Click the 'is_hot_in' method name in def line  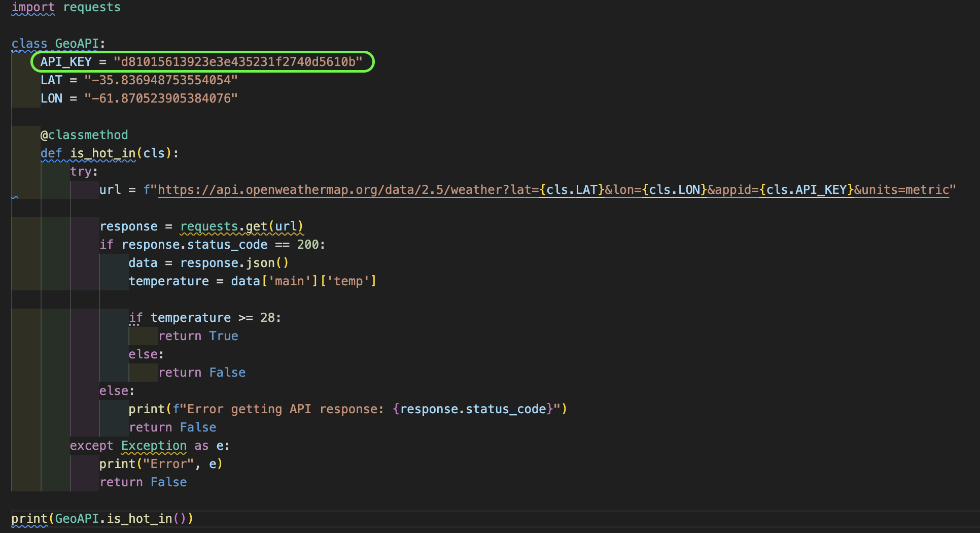point(103,153)
